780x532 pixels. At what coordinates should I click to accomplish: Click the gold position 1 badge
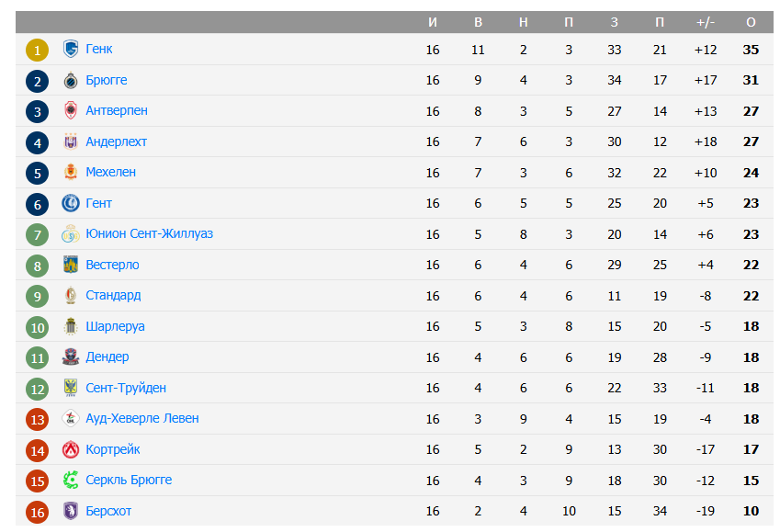[x=37, y=51]
